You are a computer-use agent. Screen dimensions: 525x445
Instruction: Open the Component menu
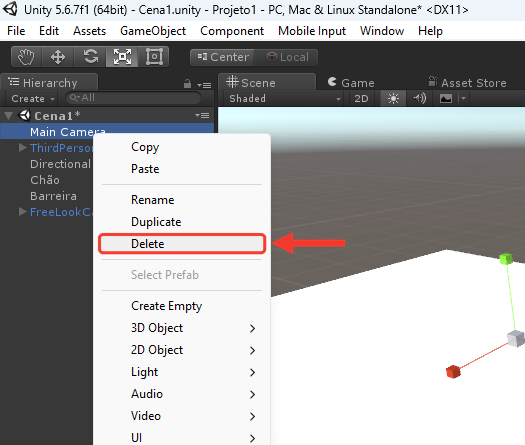(x=232, y=31)
